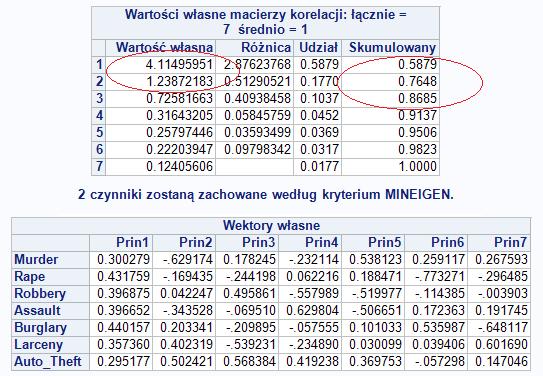Select the Prin6 column header

tap(447, 242)
